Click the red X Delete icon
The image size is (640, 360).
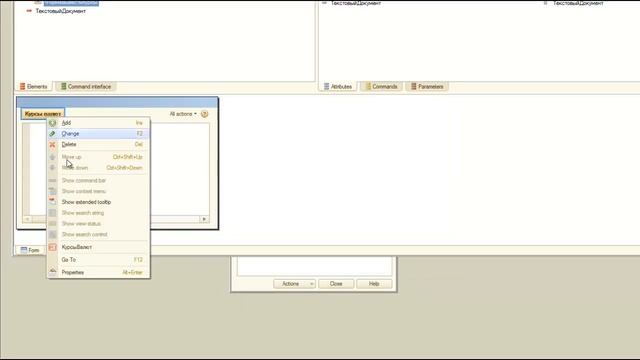coord(53,144)
